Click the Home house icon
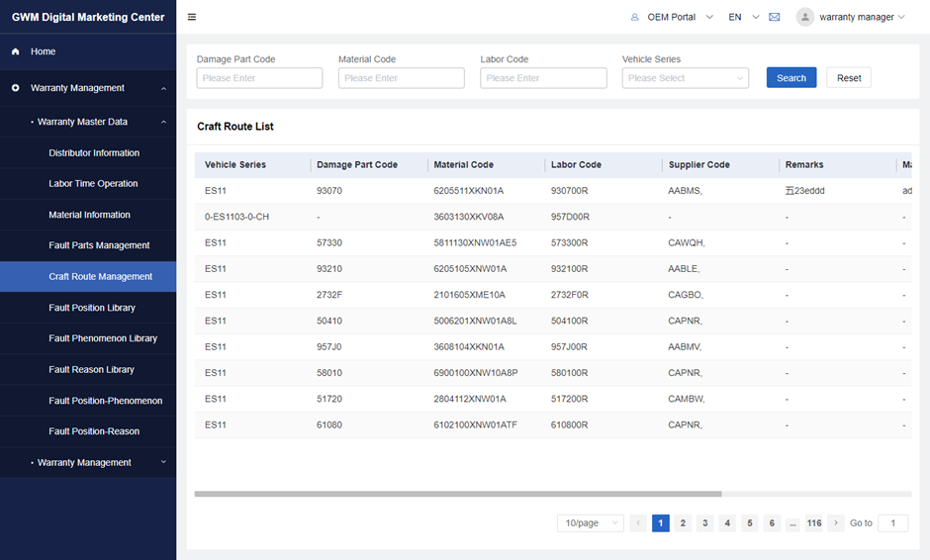930x560 pixels. 16,51
